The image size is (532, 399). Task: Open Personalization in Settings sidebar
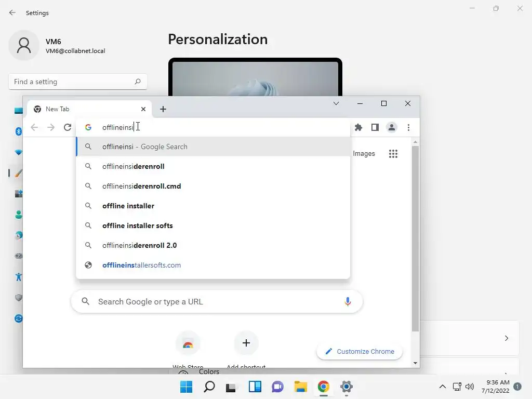pos(19,173)
